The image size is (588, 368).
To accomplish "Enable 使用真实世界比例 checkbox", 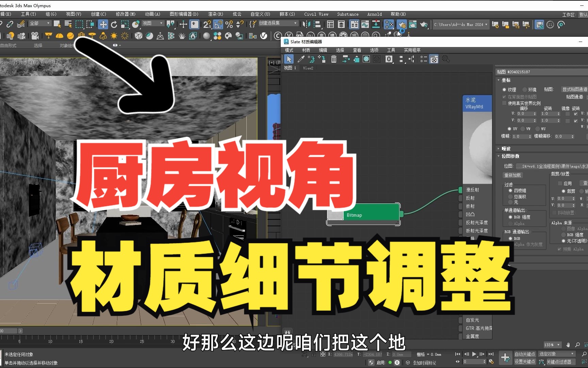I will pos(504,103).
